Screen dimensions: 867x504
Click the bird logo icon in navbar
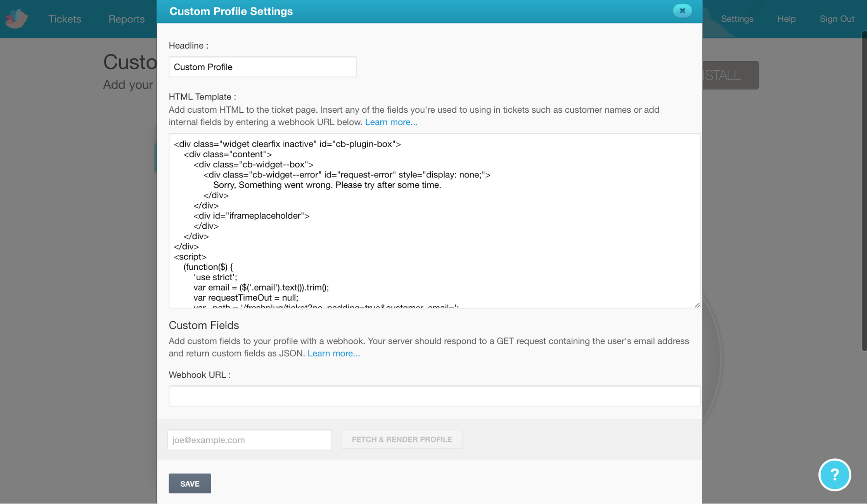16,19
